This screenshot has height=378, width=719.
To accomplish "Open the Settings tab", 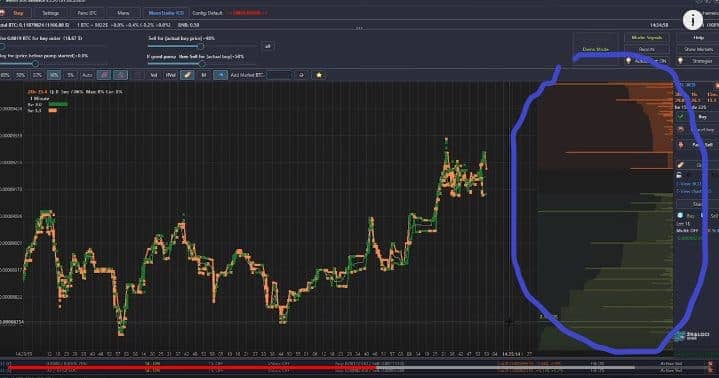I will point(50,13).
